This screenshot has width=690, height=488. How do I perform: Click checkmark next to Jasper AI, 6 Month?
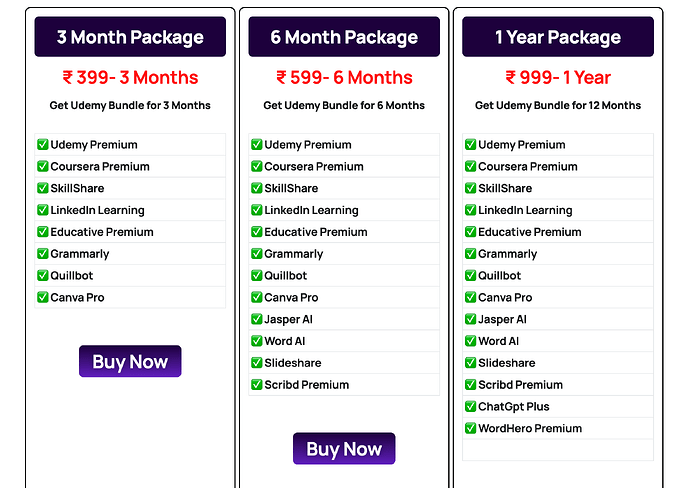[257, 320]
